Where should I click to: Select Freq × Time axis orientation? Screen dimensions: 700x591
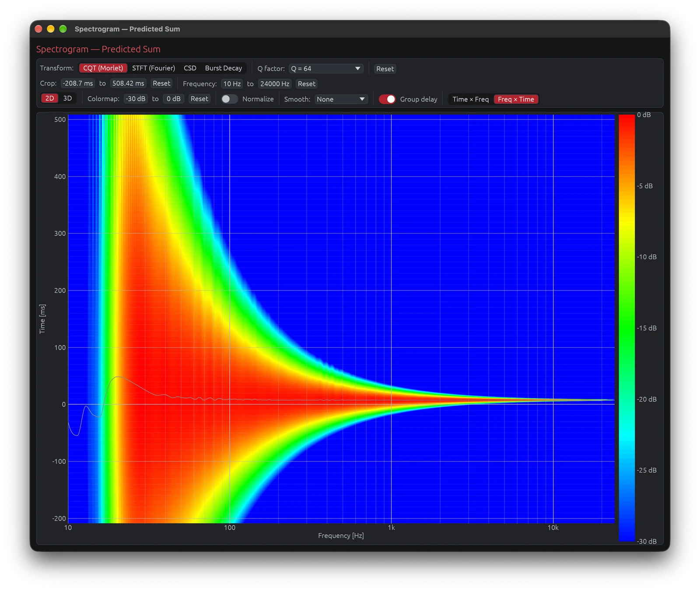(x=516, y=99)
